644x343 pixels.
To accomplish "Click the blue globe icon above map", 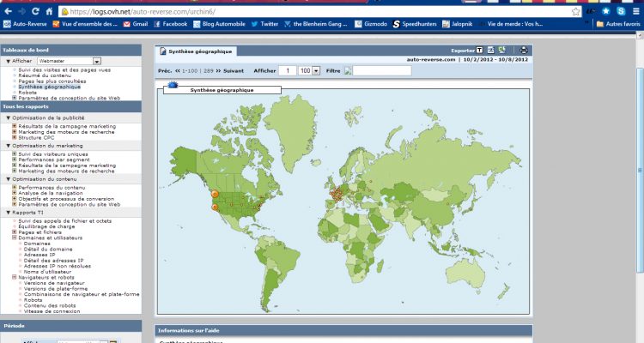I will pyautogui.click(x=172, y=85).
